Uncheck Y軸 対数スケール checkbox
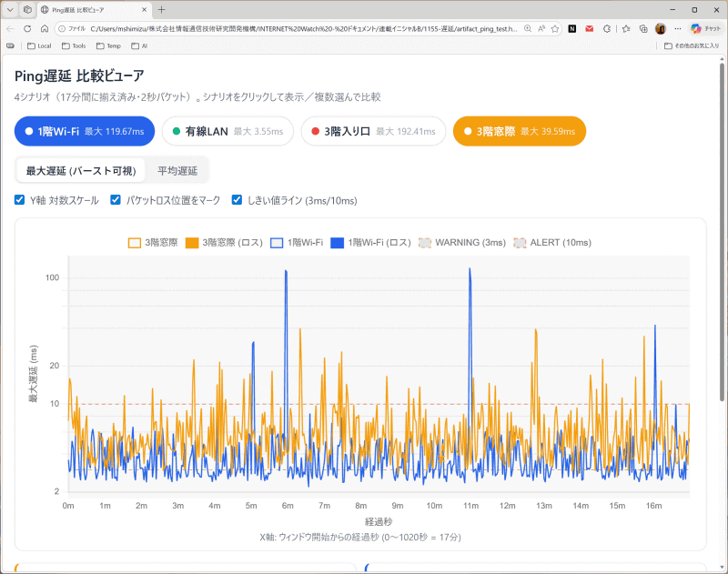This screenshot has height=574, width=728. [19, 200]
